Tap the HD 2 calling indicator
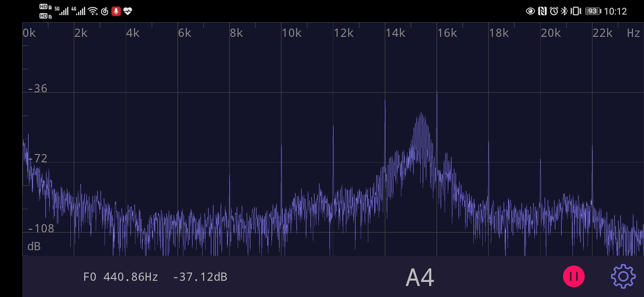The image size is (644, 297). 45,16
